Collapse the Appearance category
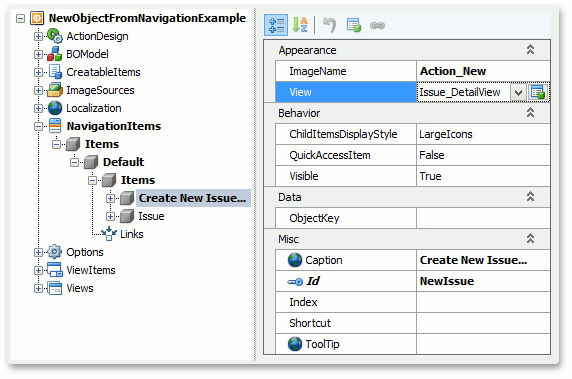572x379 pixels. [530, 50]
